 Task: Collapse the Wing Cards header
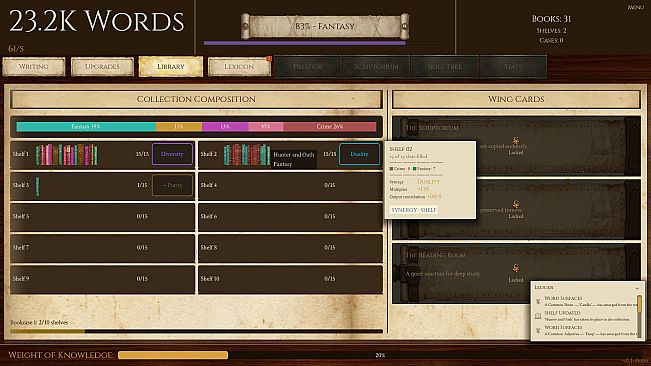pyautogui.click(x=621, y=99)
